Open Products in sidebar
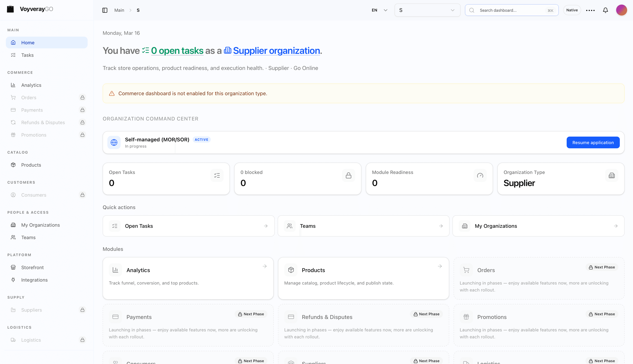 click(x=47, y=165)
